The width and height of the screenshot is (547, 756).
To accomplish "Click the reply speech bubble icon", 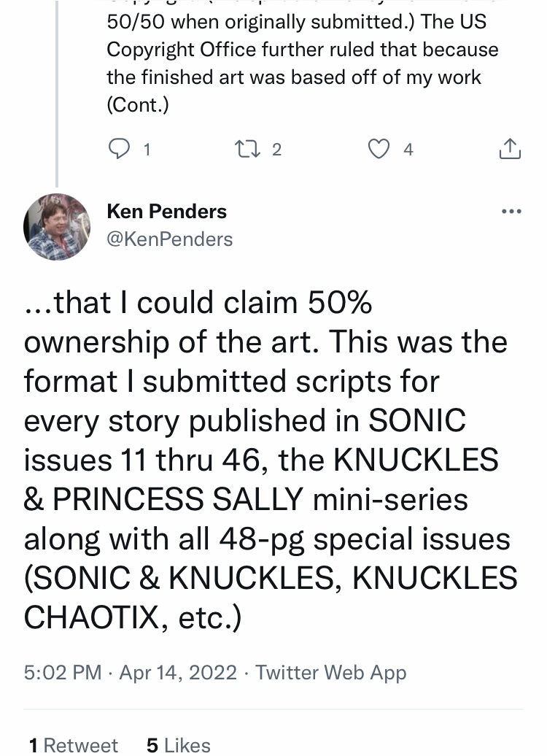I will (x=119, y=149).
